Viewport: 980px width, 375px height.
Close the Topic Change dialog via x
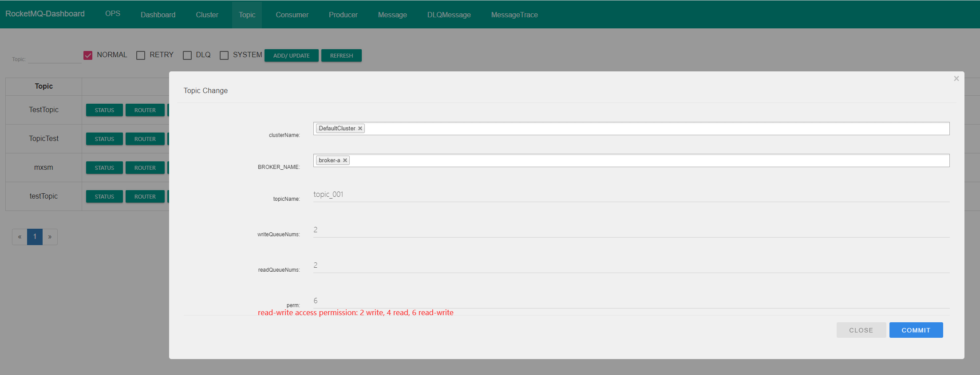(x=956, y=78)
